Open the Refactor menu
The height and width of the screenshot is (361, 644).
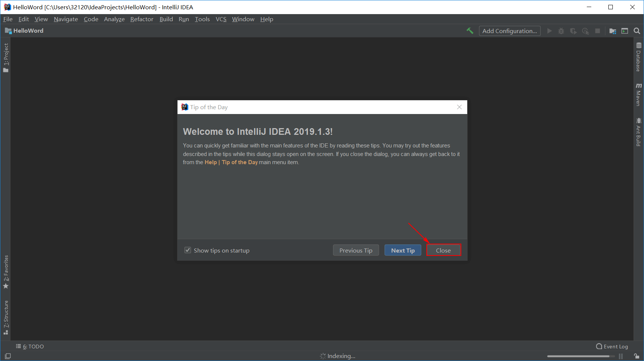[x=142, y=19]
